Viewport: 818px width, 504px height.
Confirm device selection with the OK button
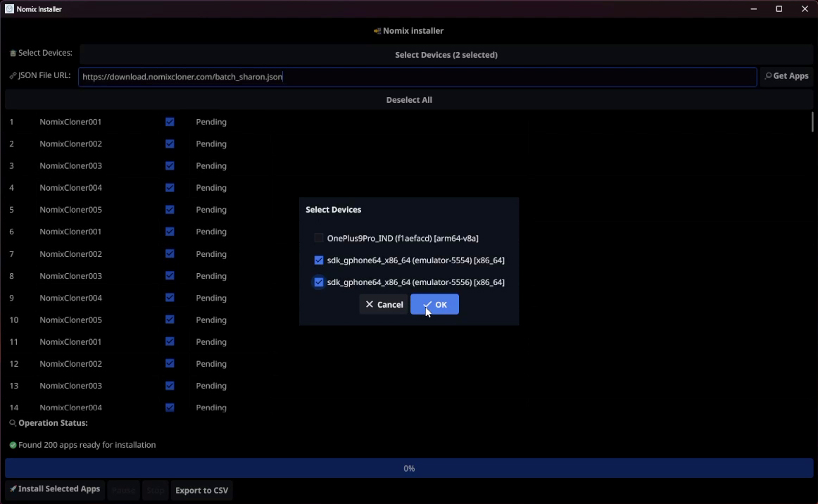click(434, 304)
